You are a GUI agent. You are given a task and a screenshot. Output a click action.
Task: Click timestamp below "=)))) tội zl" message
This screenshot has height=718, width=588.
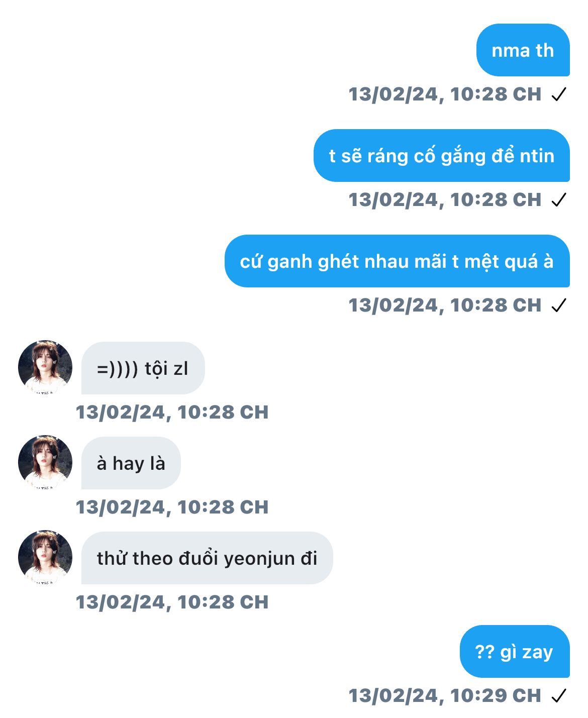coord(172,412)
